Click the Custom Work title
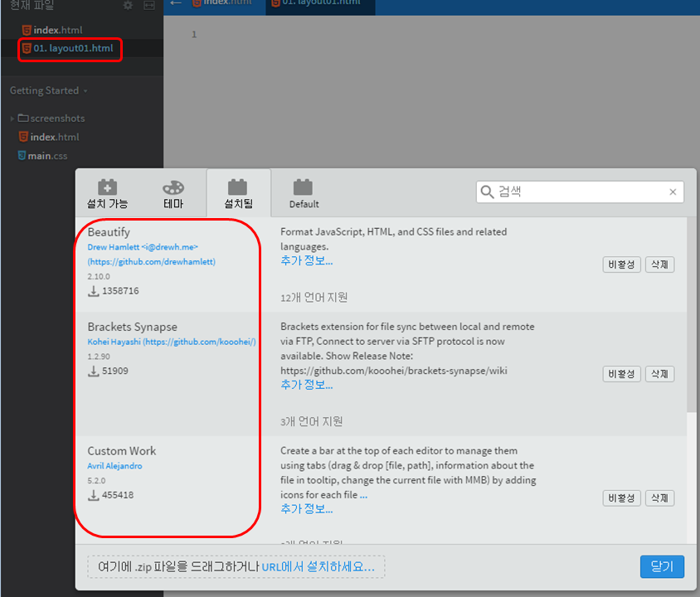The height and width of the screenshot is (597, 700). (x=122, y=450)
